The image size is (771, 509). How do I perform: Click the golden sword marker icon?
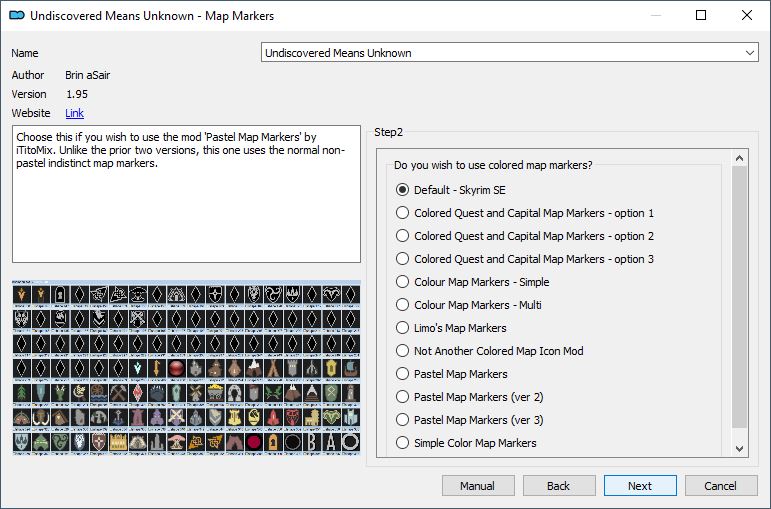[x=157, y=368]
